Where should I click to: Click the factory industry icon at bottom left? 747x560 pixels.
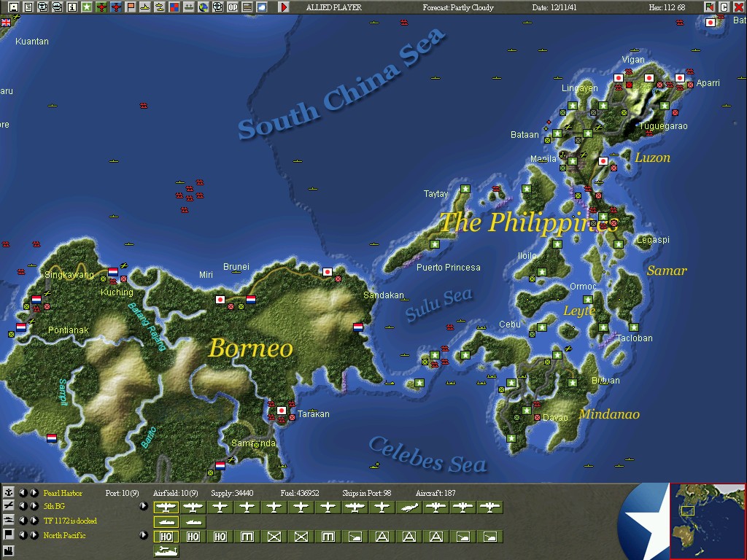[x=9, y=551]
